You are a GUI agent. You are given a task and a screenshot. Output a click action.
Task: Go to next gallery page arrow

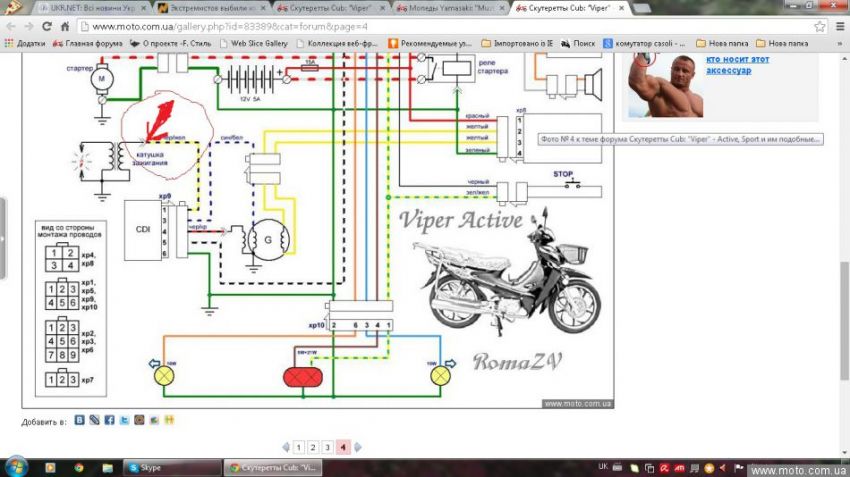tap(358, 447)
